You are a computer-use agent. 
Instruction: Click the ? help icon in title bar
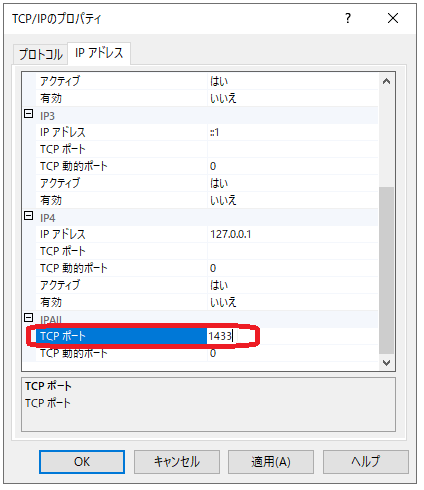[x=348, y=18]
